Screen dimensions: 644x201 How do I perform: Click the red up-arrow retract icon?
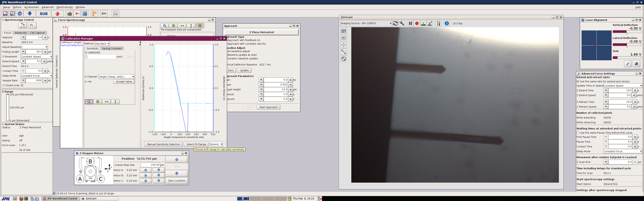click(x=58, y=14)
